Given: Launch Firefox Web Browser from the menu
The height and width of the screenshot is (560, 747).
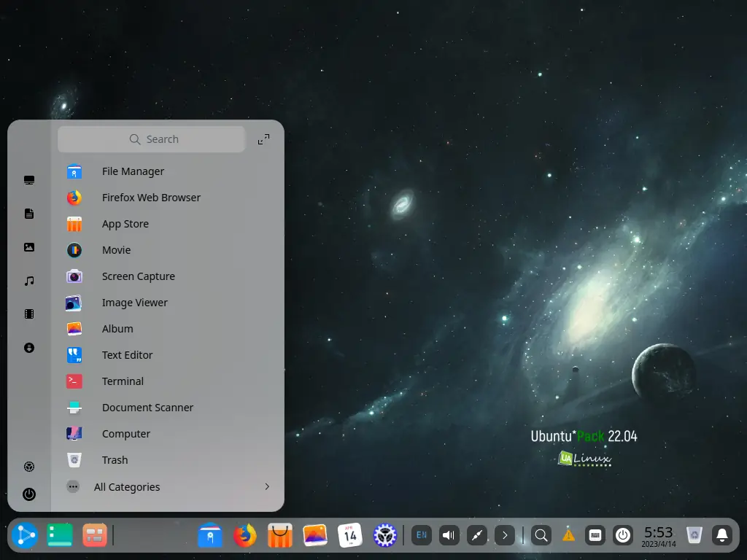Looking at the screenshot, I should pyautogui.click(x=168, y=198).
